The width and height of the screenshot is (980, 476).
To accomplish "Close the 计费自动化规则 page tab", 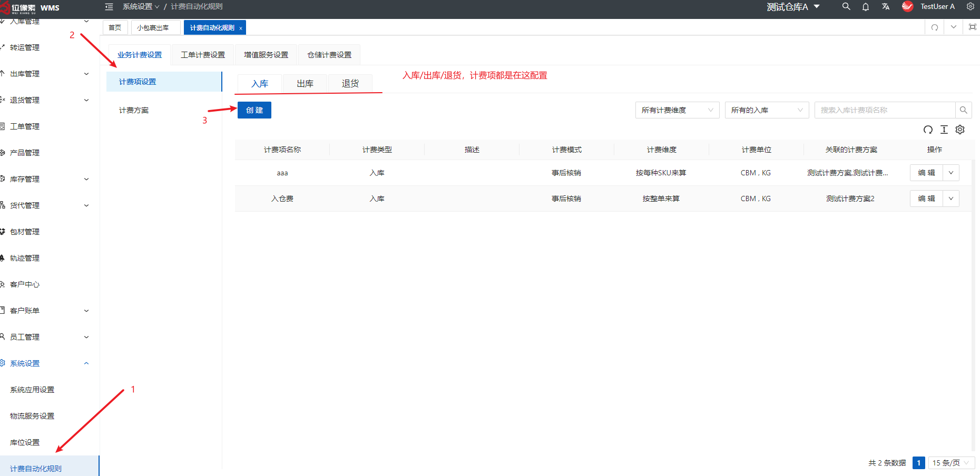I will click(x=241, y=28).
